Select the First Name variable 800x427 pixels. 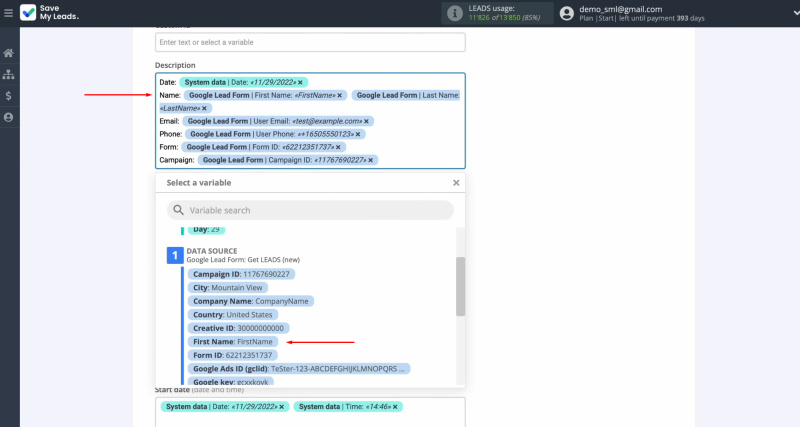(x=233, y=341)
